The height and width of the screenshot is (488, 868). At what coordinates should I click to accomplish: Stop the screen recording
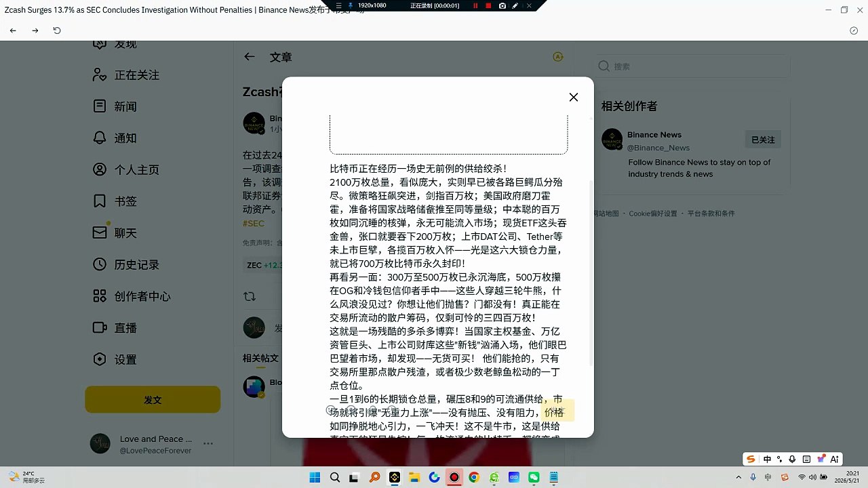(488, 5)
